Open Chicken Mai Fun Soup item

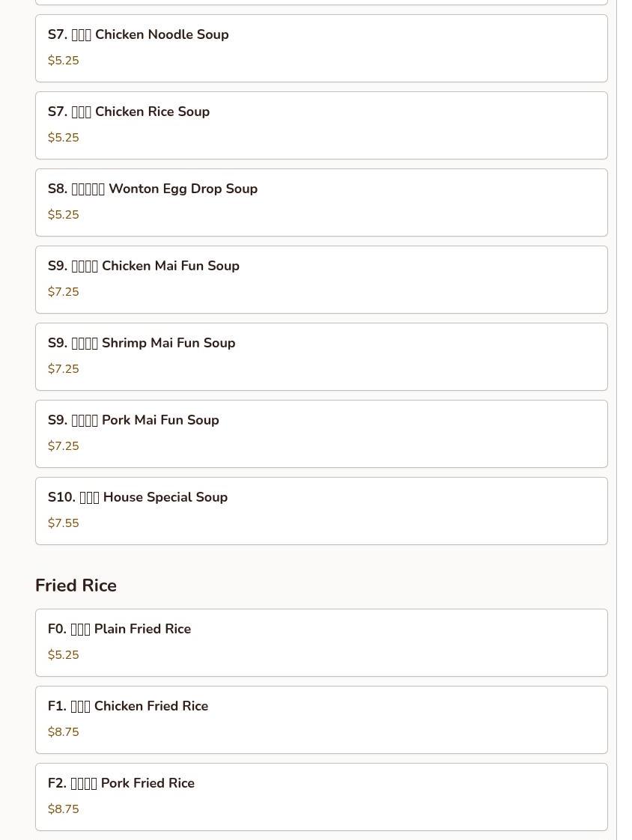pos(321,279)
